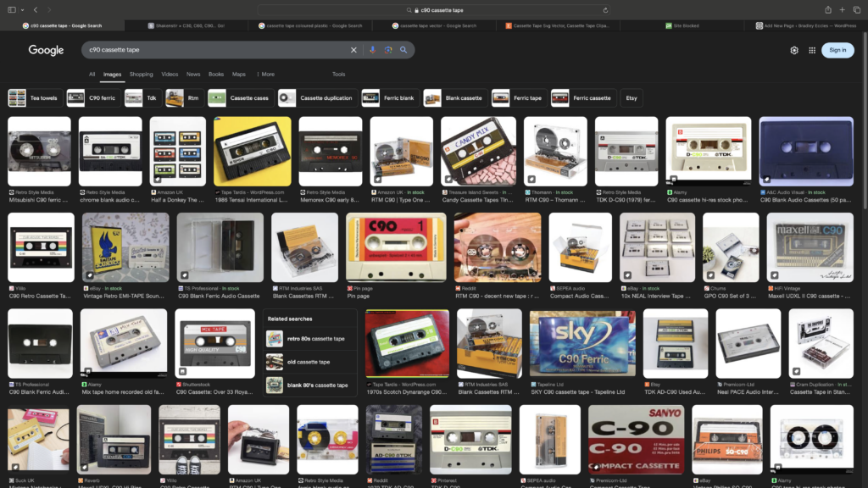Open the SKY C90 cassette tape image

click(x=582, y=344)
